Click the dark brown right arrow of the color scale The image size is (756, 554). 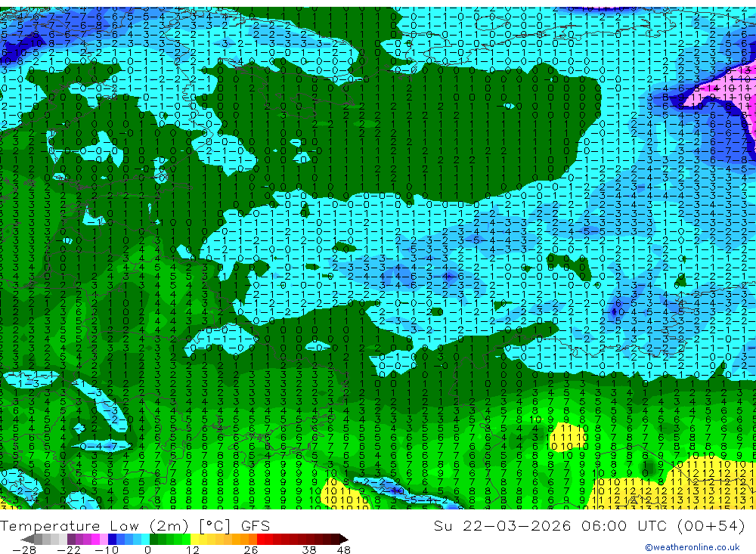coord(344,540)
